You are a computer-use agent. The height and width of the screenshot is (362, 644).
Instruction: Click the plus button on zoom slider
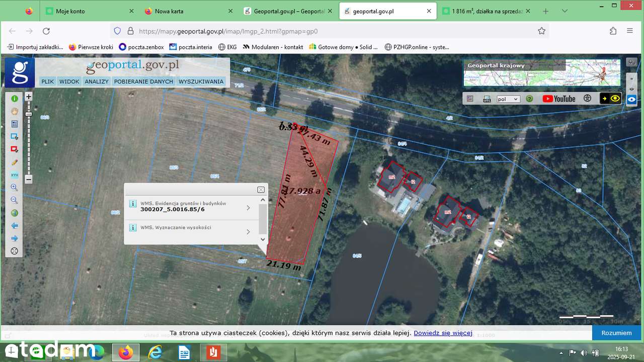[x=29, y=97]
